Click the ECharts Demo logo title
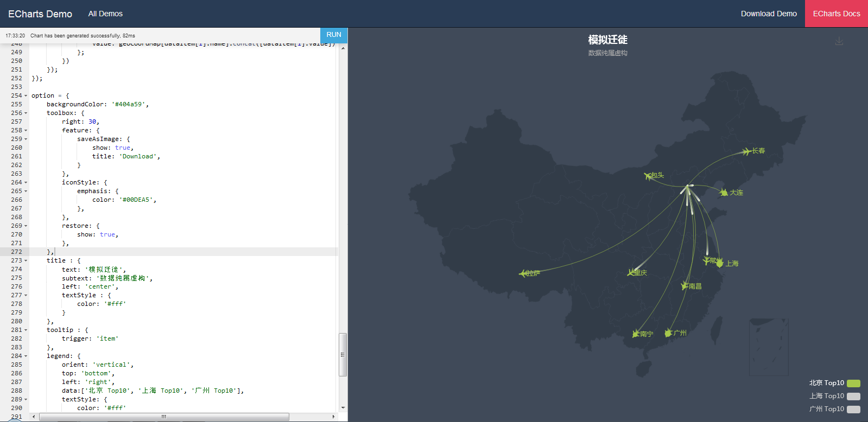 tap(40, 14)
